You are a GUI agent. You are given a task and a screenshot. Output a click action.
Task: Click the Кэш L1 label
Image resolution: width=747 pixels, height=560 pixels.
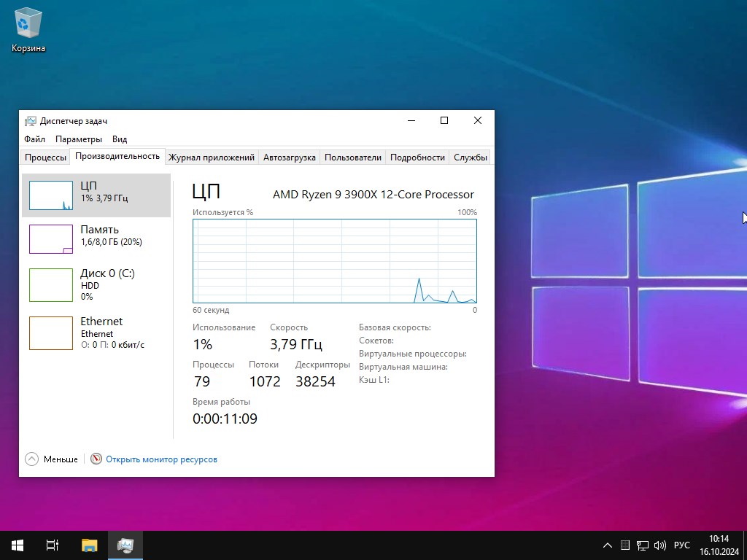[374, 379]
